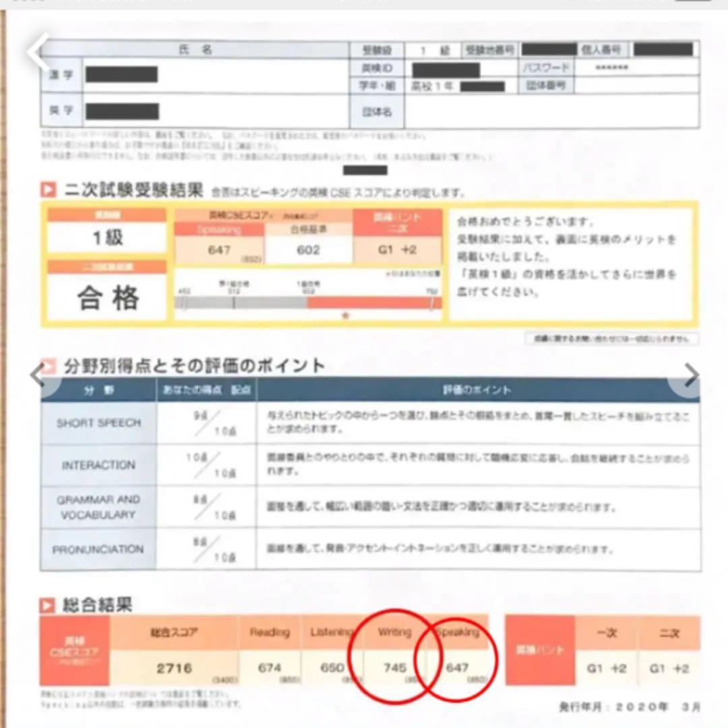
Task: Click the '評価のポイント' column header
Action: pos(477,390)
